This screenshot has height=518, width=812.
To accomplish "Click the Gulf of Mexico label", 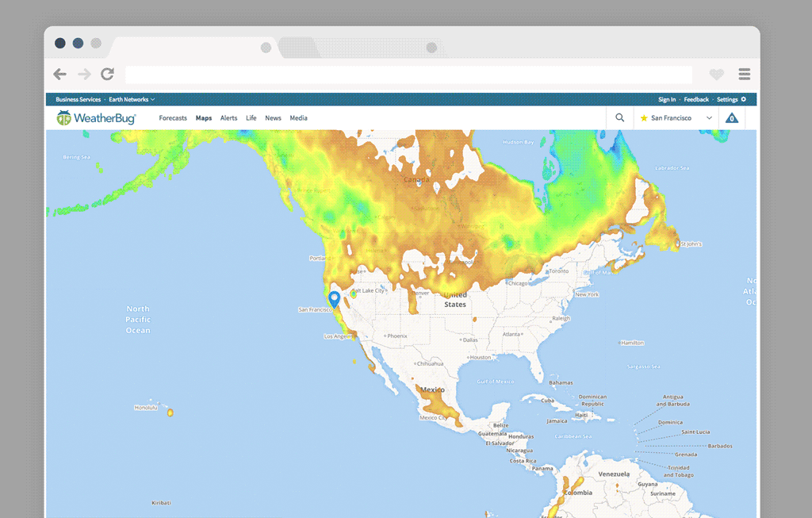I will click(x=495, y=382).
